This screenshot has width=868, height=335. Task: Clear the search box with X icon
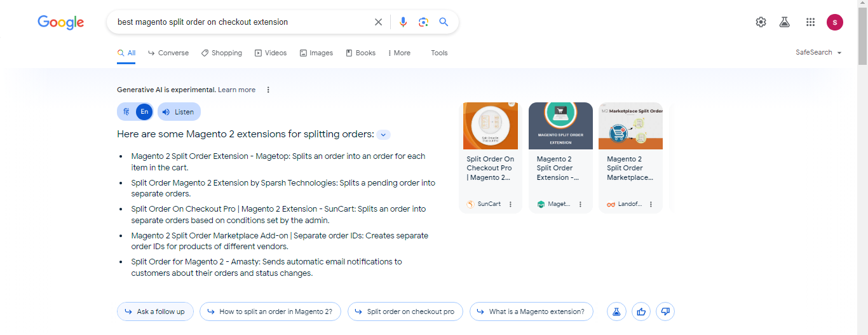click(378, 22)
